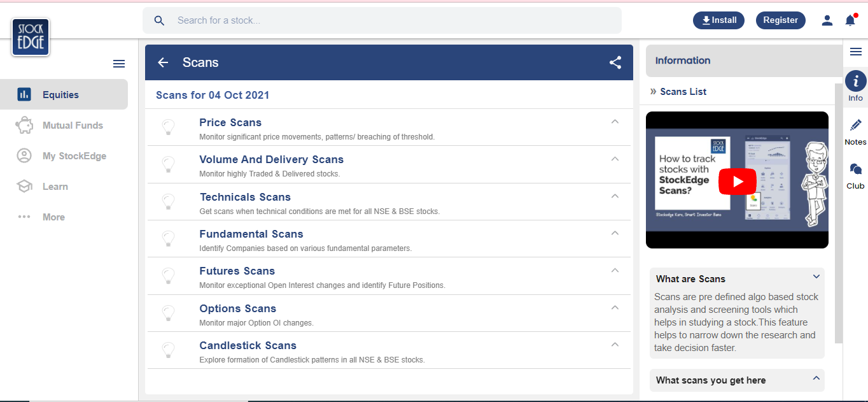This screenshot has width=868, height=402.
Task: Collapse the Futures Scans chevron
Action: pos(615,270)
